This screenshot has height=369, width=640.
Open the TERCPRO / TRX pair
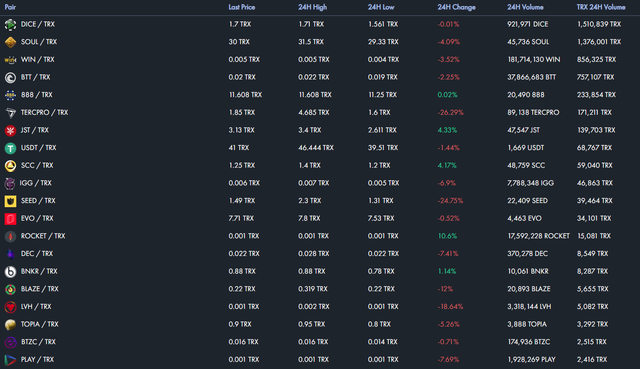point(44,112)
